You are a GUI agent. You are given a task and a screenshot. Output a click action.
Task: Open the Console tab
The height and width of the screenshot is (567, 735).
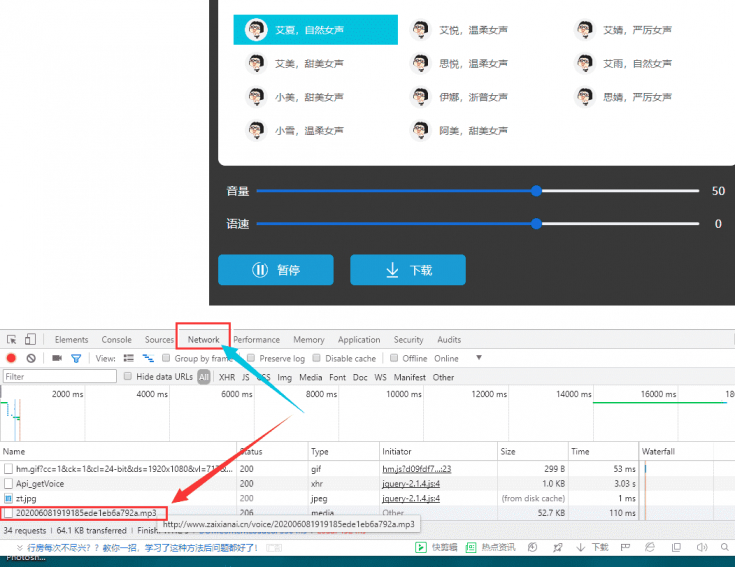(x=116, y=340)
